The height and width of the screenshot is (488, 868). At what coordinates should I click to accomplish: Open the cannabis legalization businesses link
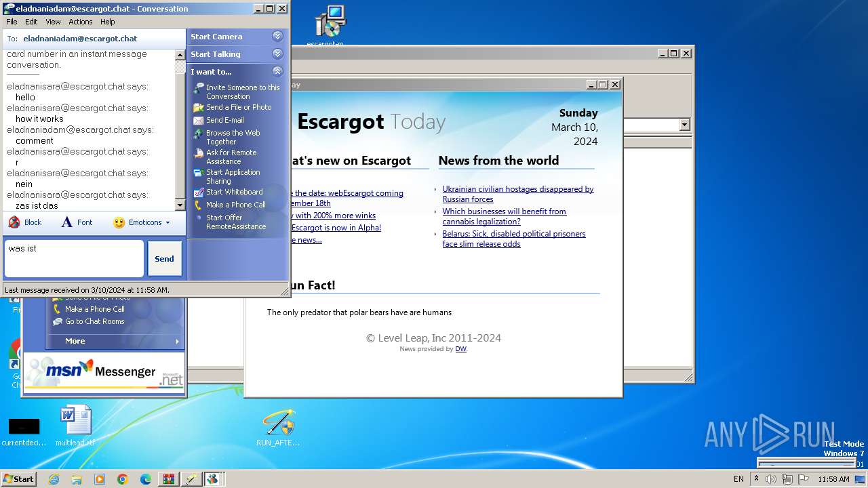point(505,216)
